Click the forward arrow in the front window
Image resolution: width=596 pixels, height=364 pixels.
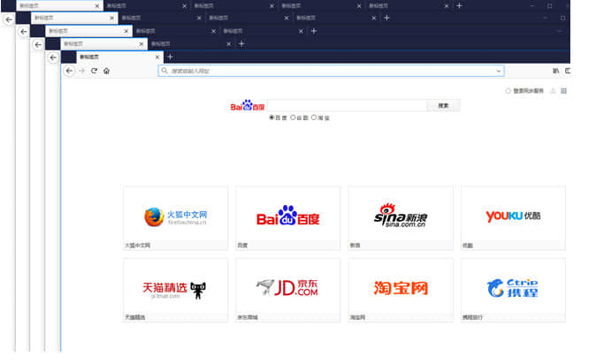[81, 71]
